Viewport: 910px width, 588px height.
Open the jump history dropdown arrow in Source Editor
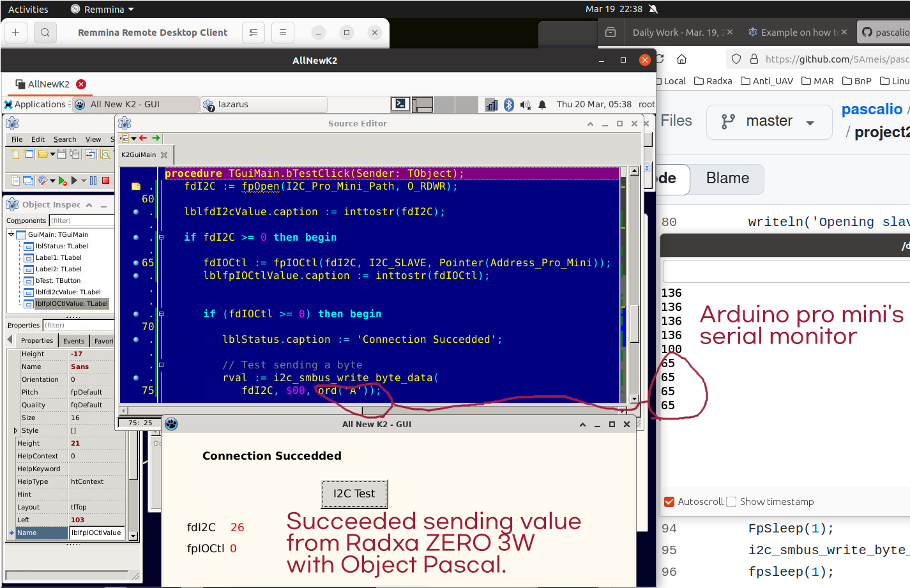tap(133, 138)
